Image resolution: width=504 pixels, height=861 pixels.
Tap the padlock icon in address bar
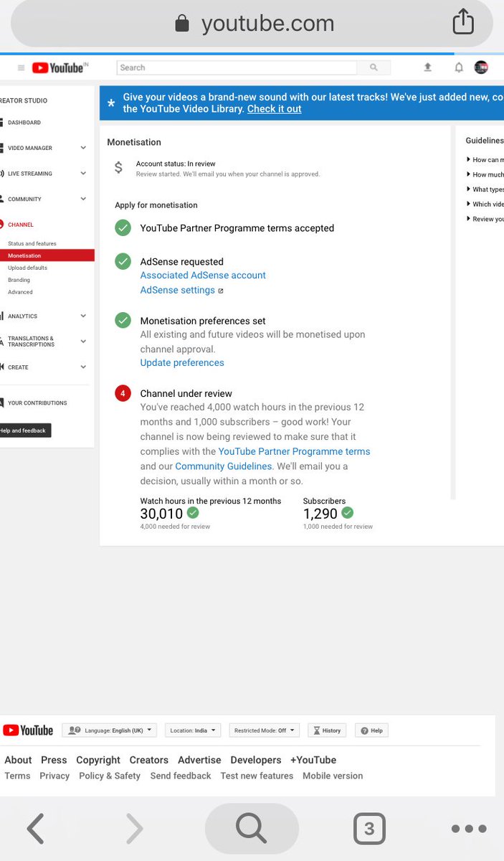coord(182,24)
